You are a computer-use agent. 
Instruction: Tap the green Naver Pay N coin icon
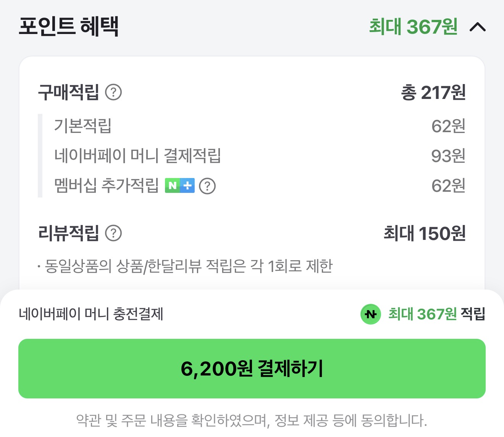pos(370,314)
